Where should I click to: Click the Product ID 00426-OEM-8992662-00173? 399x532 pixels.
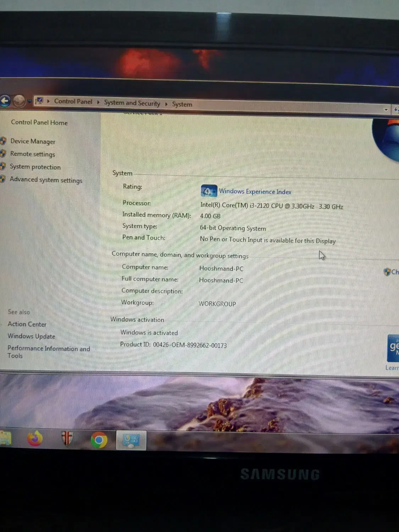[173, 345]
